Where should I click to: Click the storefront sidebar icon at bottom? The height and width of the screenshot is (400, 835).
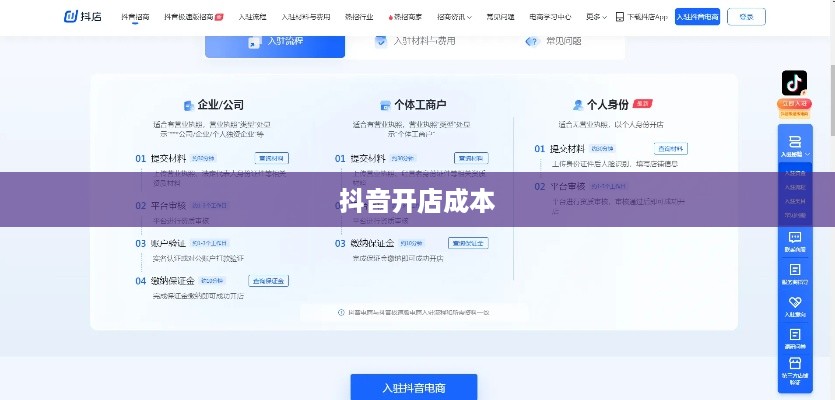tap(795, 364)
